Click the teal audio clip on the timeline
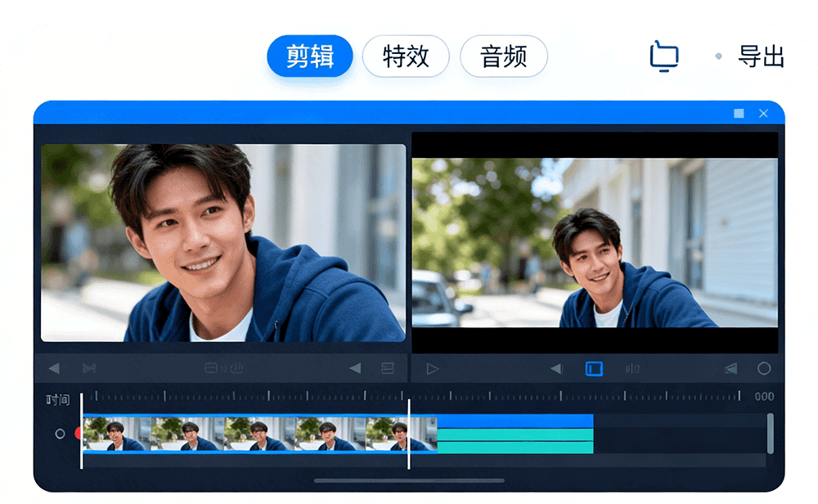This screenshot has width=818, height=504. tap(515, 441)
